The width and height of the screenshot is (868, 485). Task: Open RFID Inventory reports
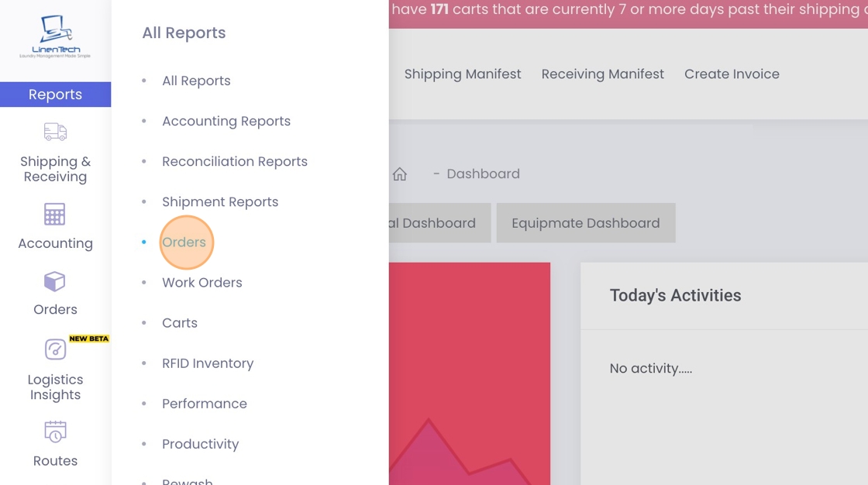pyautogui.click(x=208, y=363)
